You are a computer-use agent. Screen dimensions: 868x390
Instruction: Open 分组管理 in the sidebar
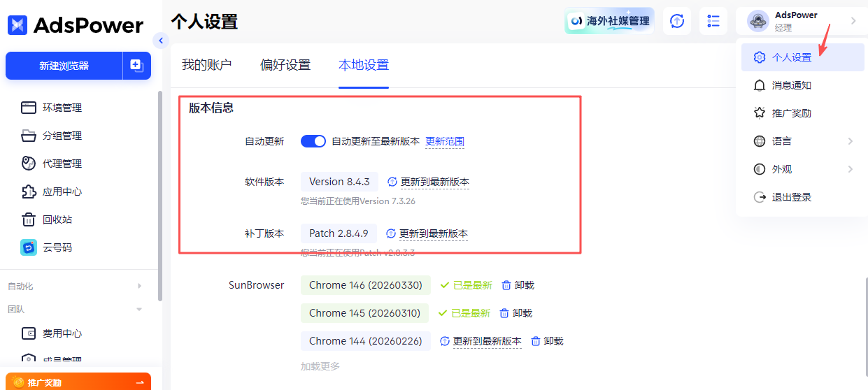(x=62, y=136)
